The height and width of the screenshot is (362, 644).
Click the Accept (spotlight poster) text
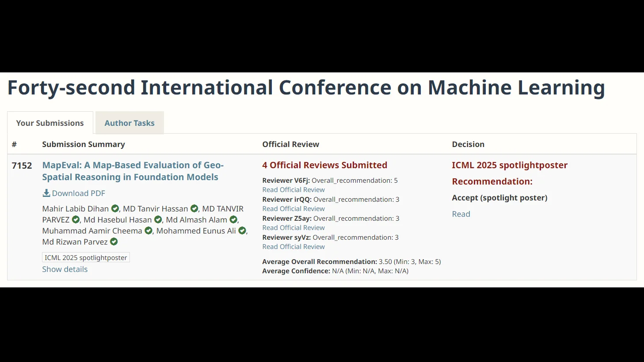[x=499, y=198]
